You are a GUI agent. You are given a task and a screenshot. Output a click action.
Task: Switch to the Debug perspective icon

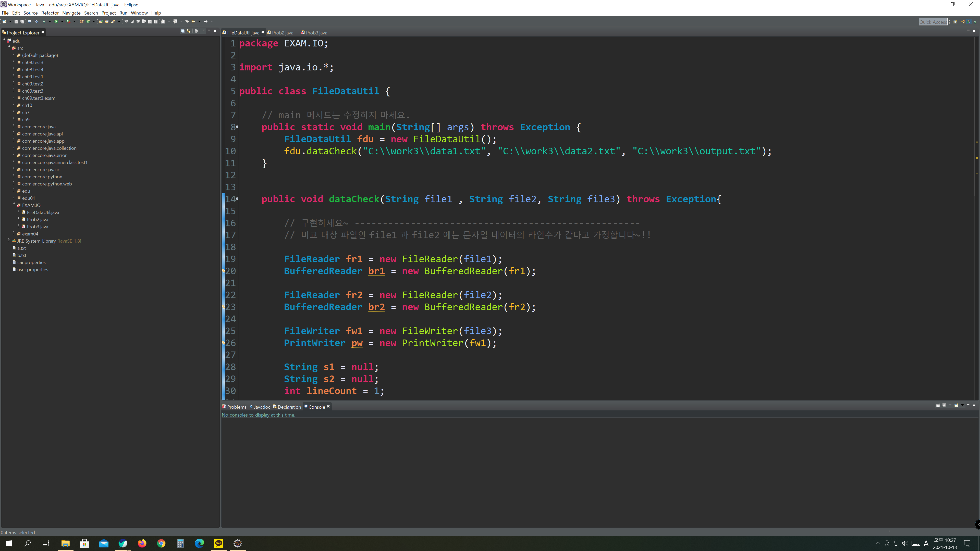(x=975, y=22)
